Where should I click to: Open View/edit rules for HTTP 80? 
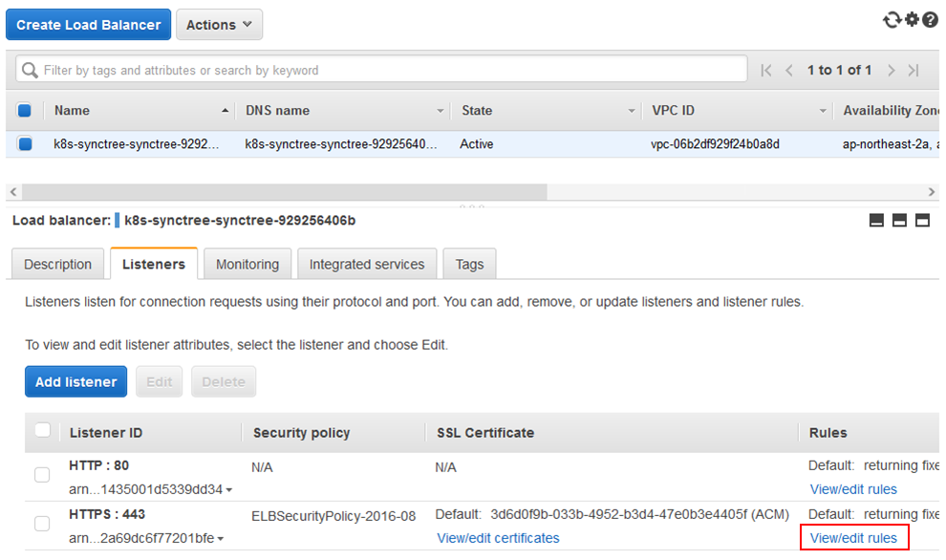853,489
